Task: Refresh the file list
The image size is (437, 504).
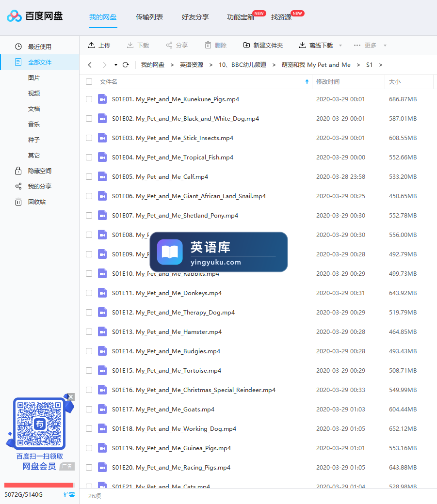Action: [126, 65]
